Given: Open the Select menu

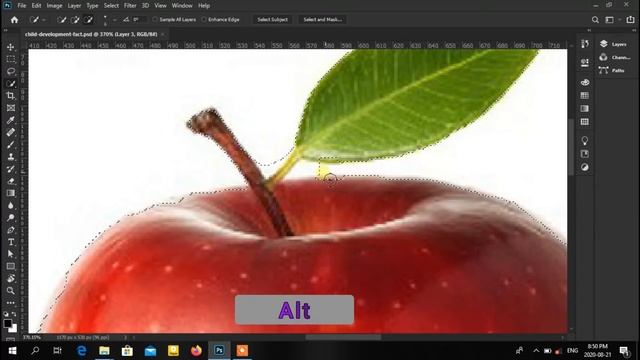Looking at the screenshot, I should [111, 6].
